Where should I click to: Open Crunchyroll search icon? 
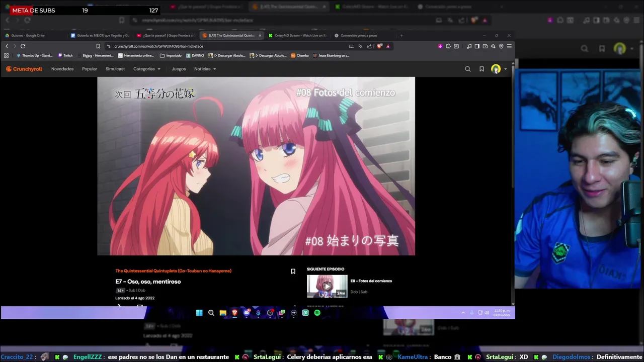click(x=468, y=69)
